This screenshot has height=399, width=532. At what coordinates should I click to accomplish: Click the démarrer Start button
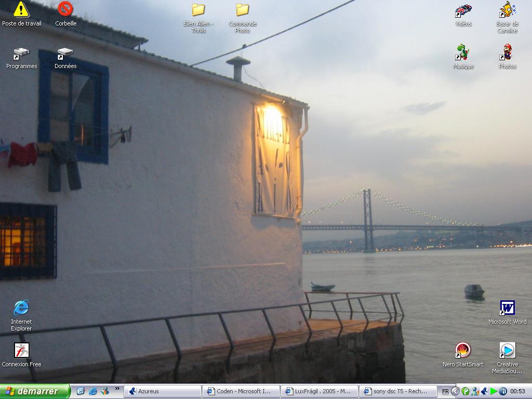click(x=35, y=391)
